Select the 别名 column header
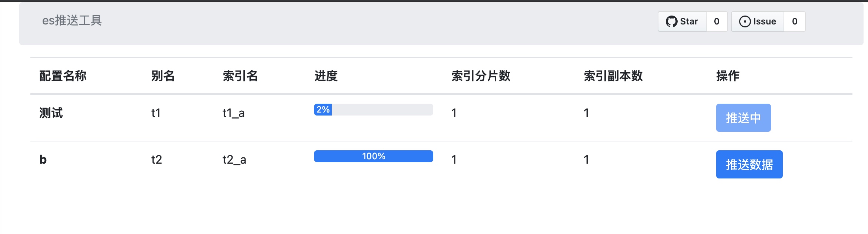 [x=163, y=76]
